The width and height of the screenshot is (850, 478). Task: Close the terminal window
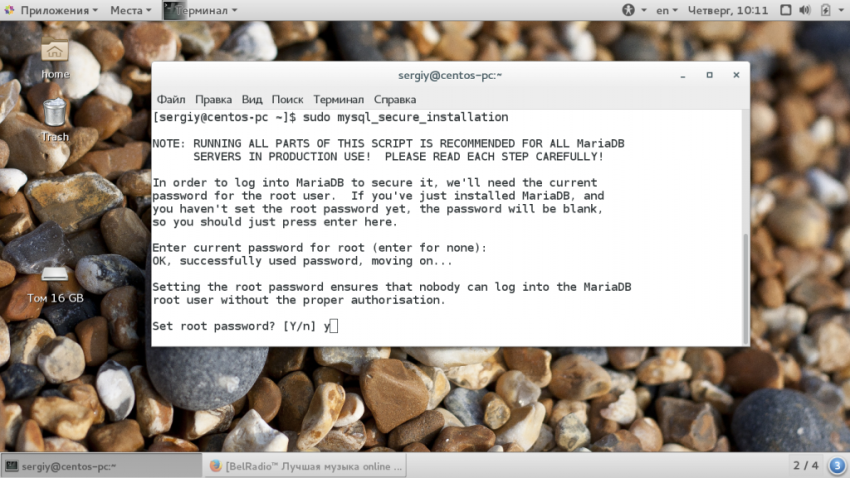point(736,75)
